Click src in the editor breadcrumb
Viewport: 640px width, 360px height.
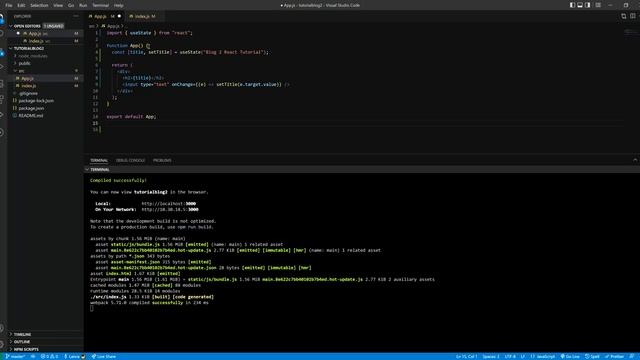click(x=91, y=26)
